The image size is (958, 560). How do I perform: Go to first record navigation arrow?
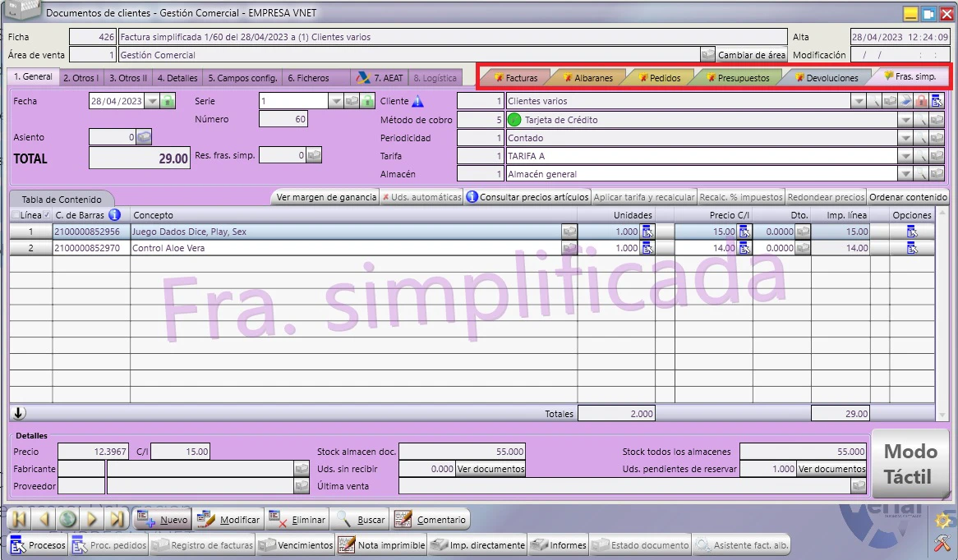[x=20, y=519]
